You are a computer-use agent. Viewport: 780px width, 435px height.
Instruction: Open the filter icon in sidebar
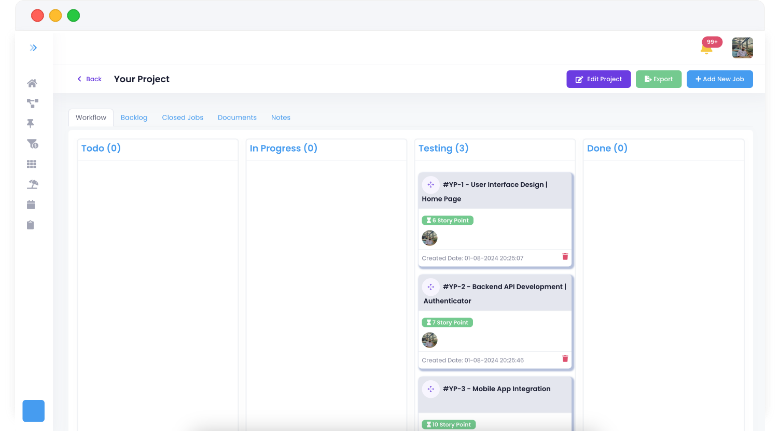(32, 144)
